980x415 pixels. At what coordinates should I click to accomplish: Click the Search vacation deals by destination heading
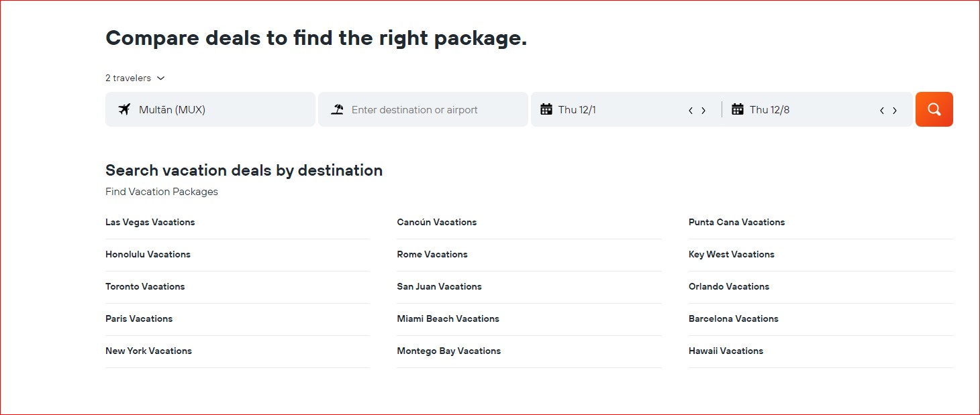point(244,170)
